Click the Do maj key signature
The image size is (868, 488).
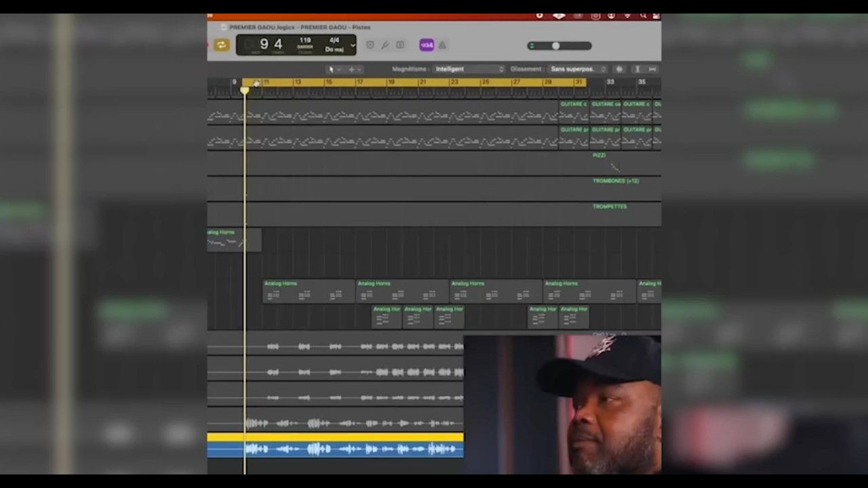click(x=334, y=49)
